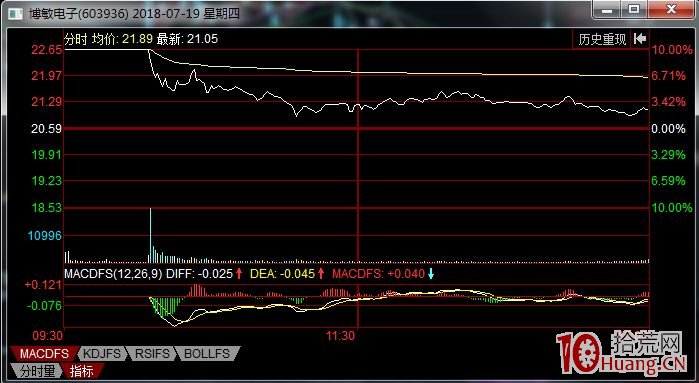Viewport: 699px width, 383px height.
Task: Toggle the 分时量 volume view
Action: (36, 371)
